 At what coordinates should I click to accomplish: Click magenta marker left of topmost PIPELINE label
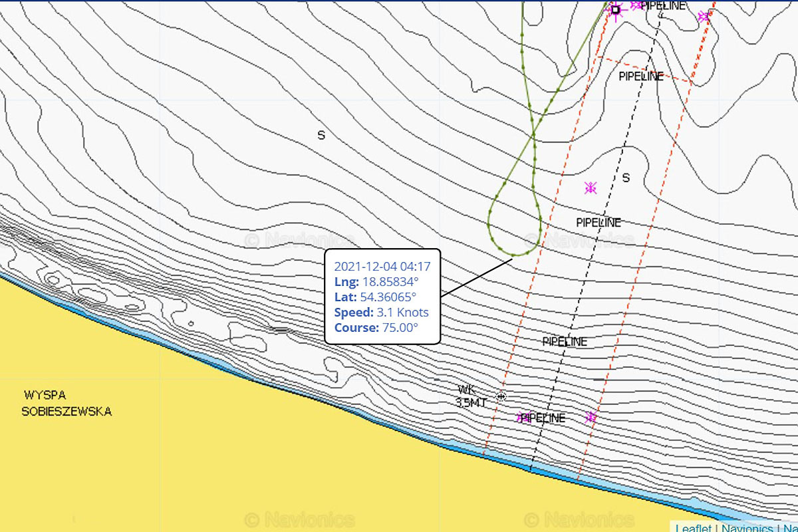636,5
